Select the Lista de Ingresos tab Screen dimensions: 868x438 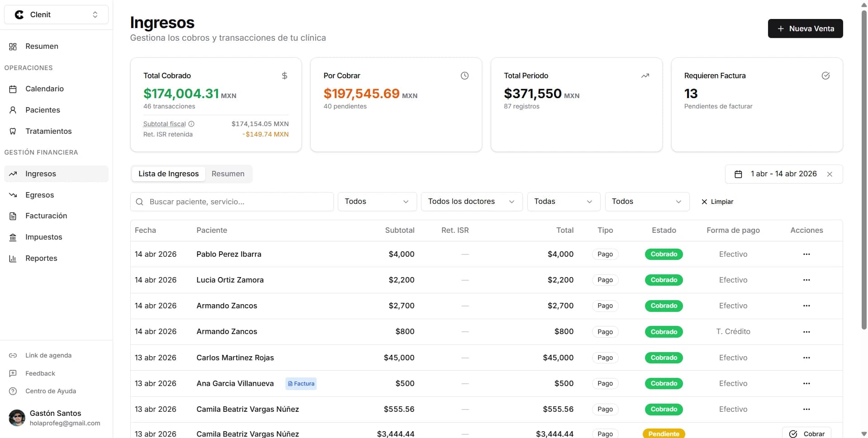pos(169,174)
